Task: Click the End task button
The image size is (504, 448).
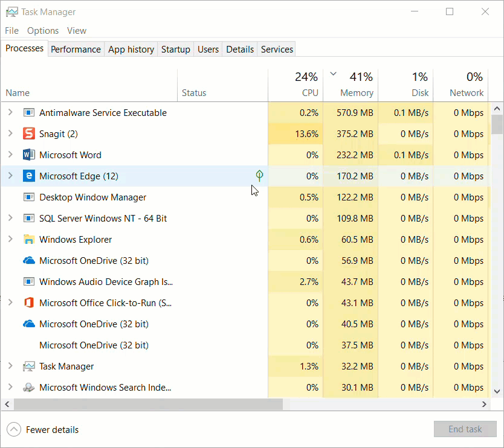Action: click(465, 429)
